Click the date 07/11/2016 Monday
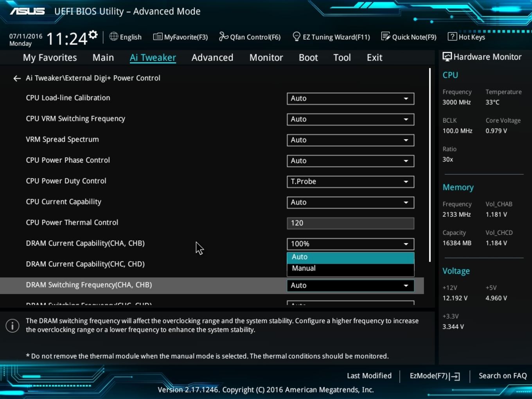This screenshot has width=532, height=399. pos(26,40)
